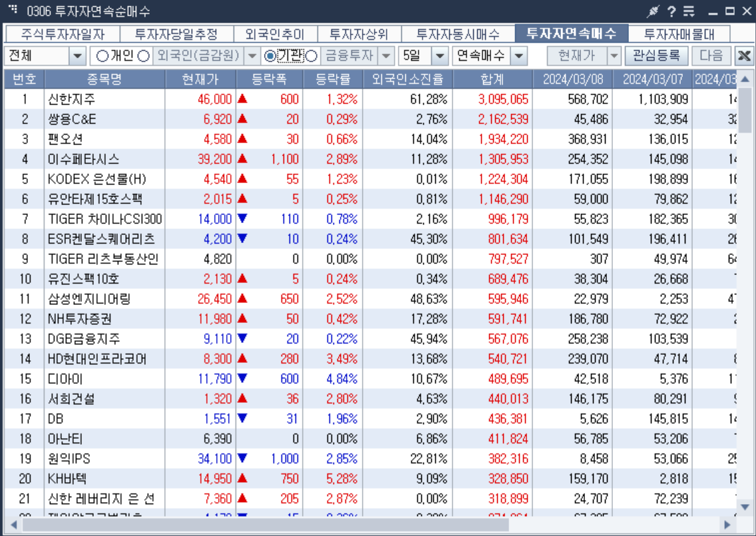Click the vertical scrollbar up arrow
This screenshot has width=756, height=536.
tap(745, 79)
